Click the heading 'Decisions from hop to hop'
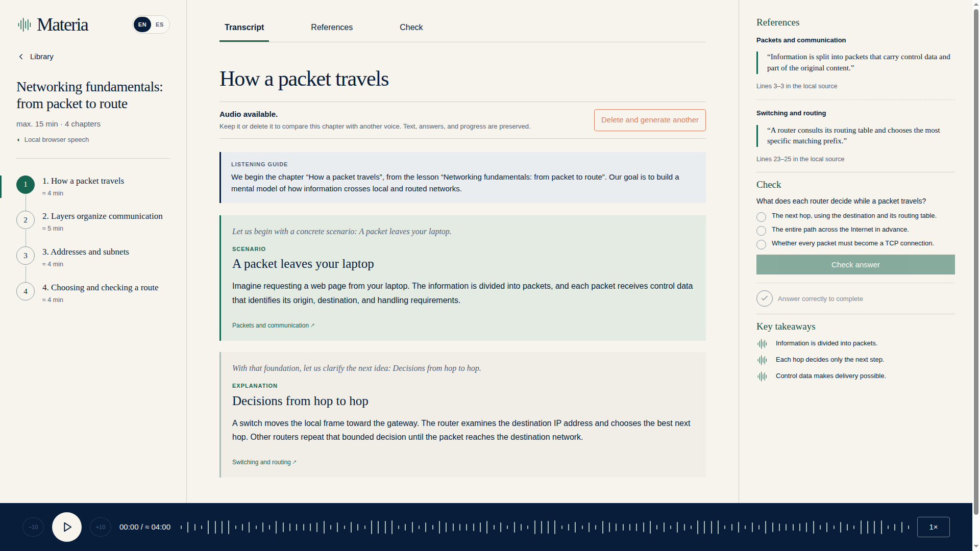This screenshot has height=551, width=980. click(300, 401)
